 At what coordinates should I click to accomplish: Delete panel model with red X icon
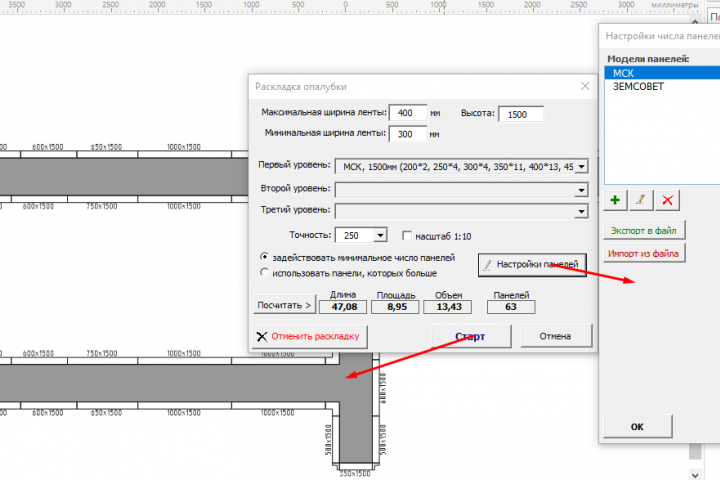[x=667, y=200]
